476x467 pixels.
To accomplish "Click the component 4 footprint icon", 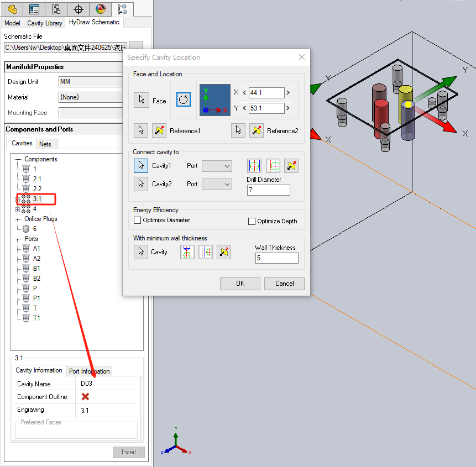I will (x=26, y=209).
